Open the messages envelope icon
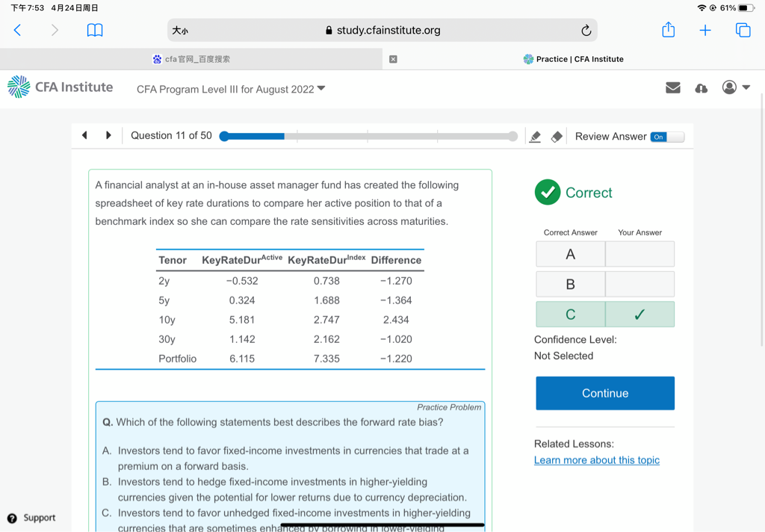 pos(673,88)
